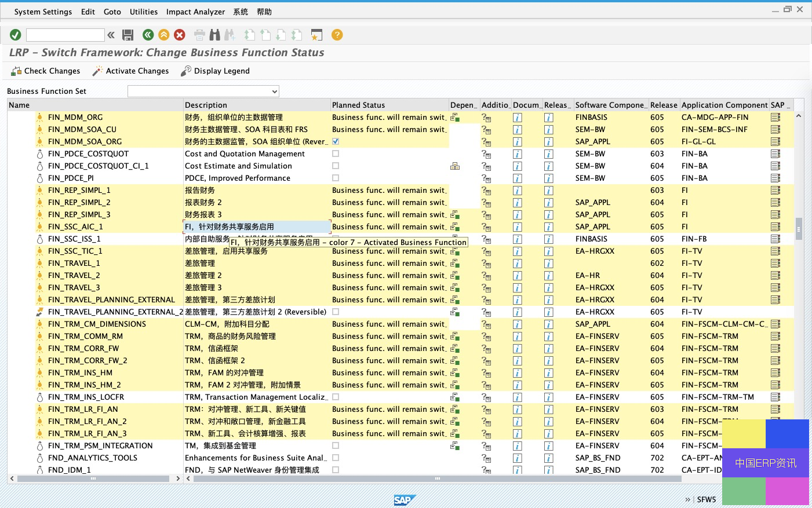Open the Edit menu

tap(88, 12)
